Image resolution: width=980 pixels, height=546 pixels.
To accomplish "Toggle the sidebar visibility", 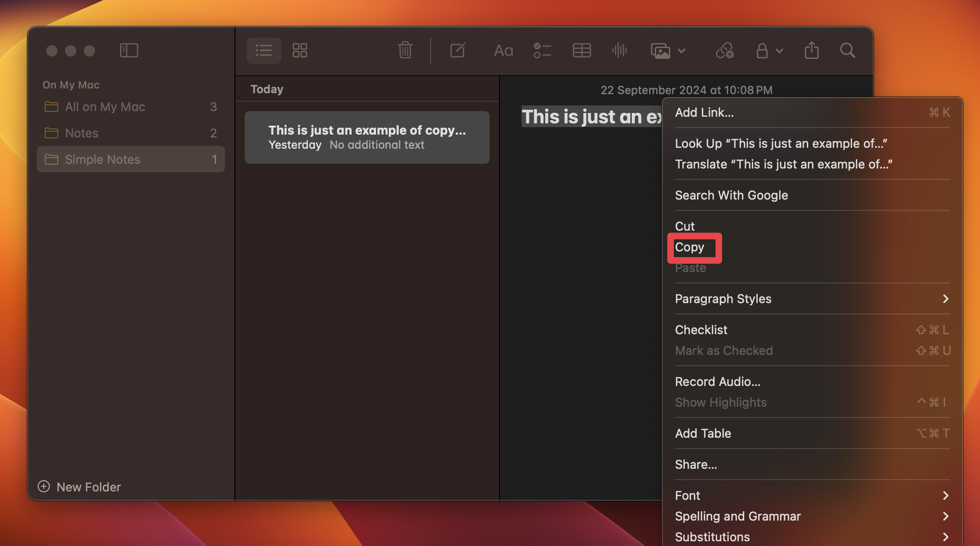I will 129,50.
